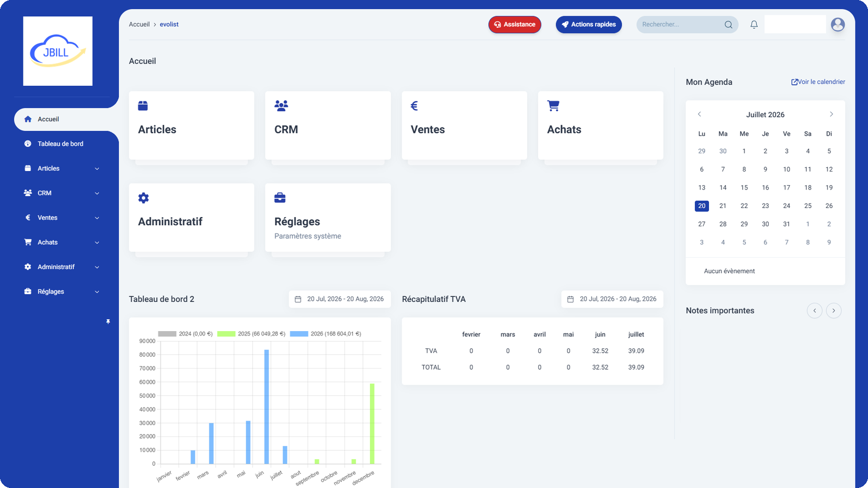Click the gear icon on Administratif card
868x488 pixels.
(143, 198)
